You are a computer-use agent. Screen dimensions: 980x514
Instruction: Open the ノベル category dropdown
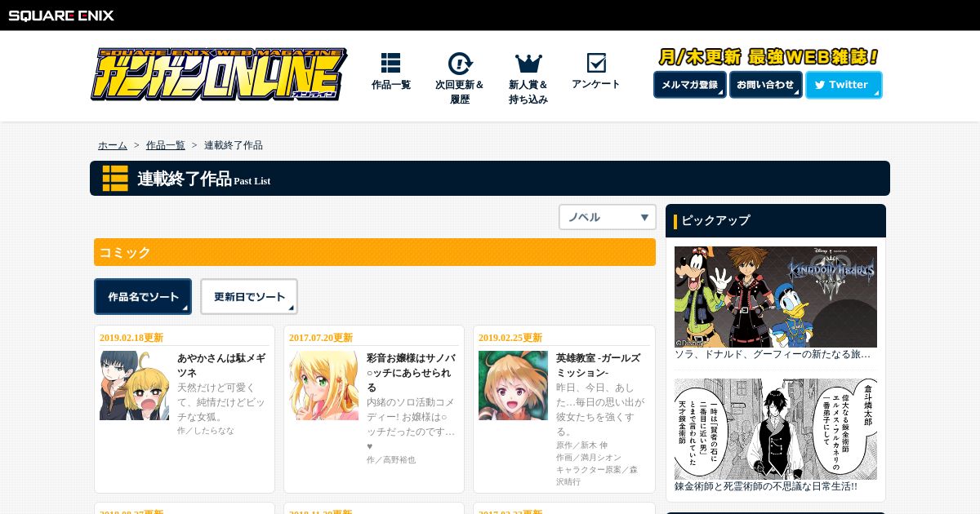pyautogui.click(x=608, y=217)
